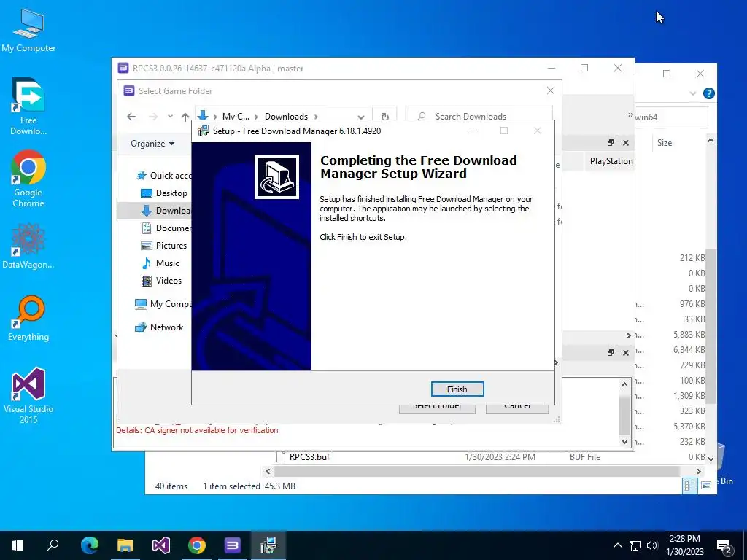The width and height of the screenshot is (747, 560).
Task: Click the File Explorer vertical scrollbar thumb
Action: [x=711, y=326]
